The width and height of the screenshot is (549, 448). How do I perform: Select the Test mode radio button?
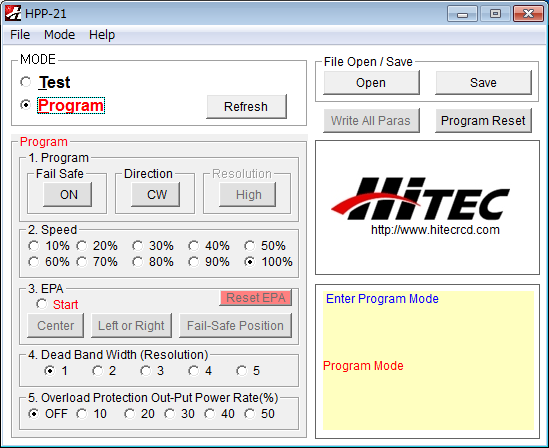tap(26, 82)
